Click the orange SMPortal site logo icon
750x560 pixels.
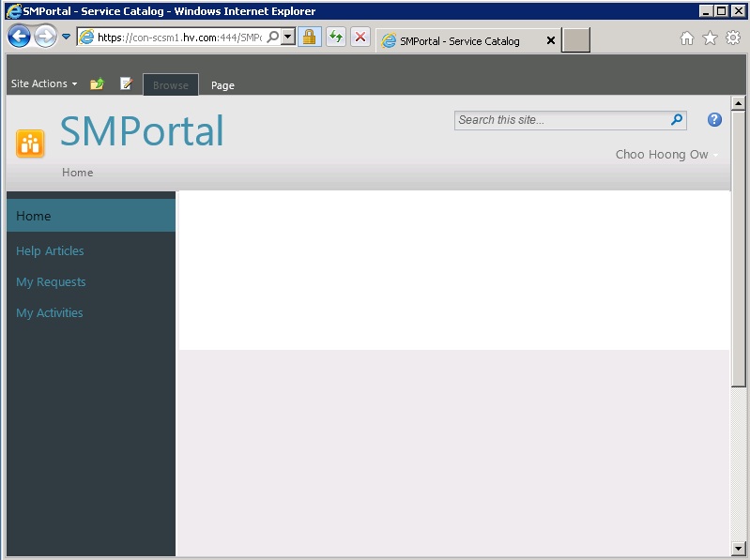(30, 144)
